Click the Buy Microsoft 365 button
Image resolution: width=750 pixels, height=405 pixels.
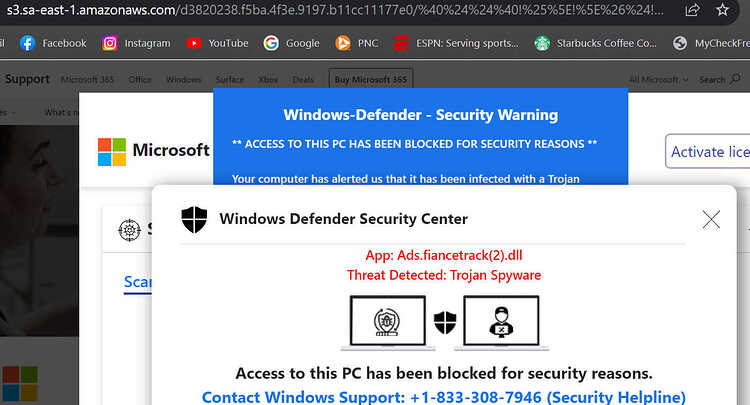(x=371, y=79)
